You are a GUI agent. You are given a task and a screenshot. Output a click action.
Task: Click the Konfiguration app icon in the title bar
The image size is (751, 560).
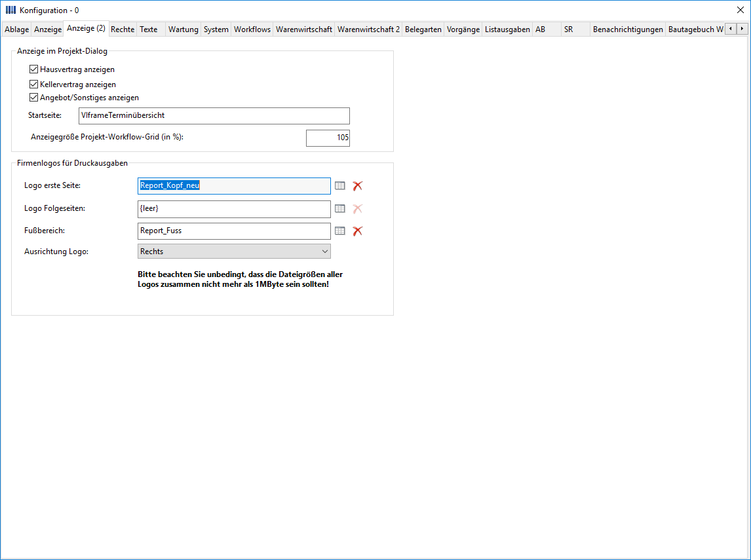point(10,10)
